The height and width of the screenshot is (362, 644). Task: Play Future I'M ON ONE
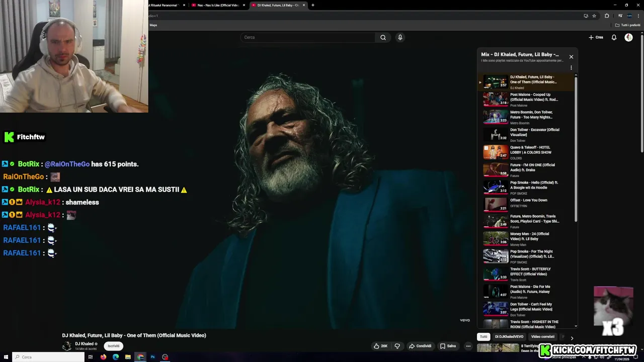point(525,170)
